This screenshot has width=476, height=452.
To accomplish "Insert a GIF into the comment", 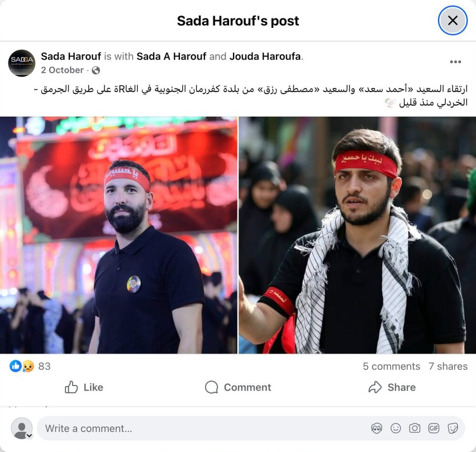I will pos(434,428).
